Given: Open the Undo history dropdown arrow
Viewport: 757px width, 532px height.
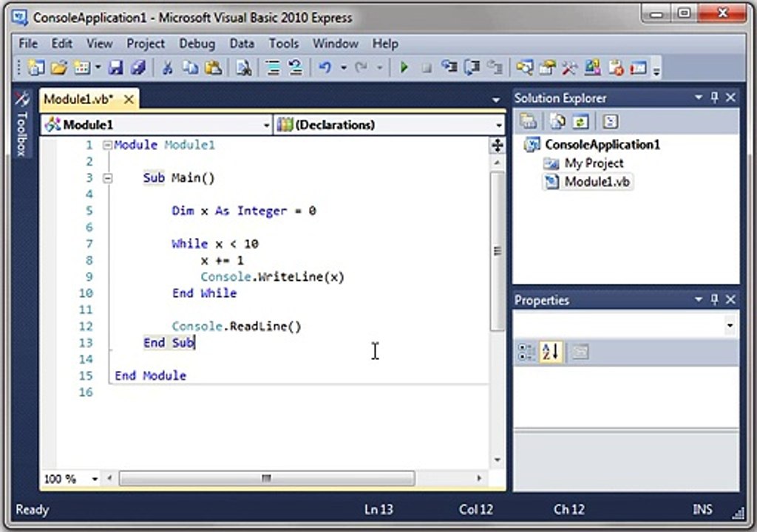Looking at the screenshot, I should (344, 67).
